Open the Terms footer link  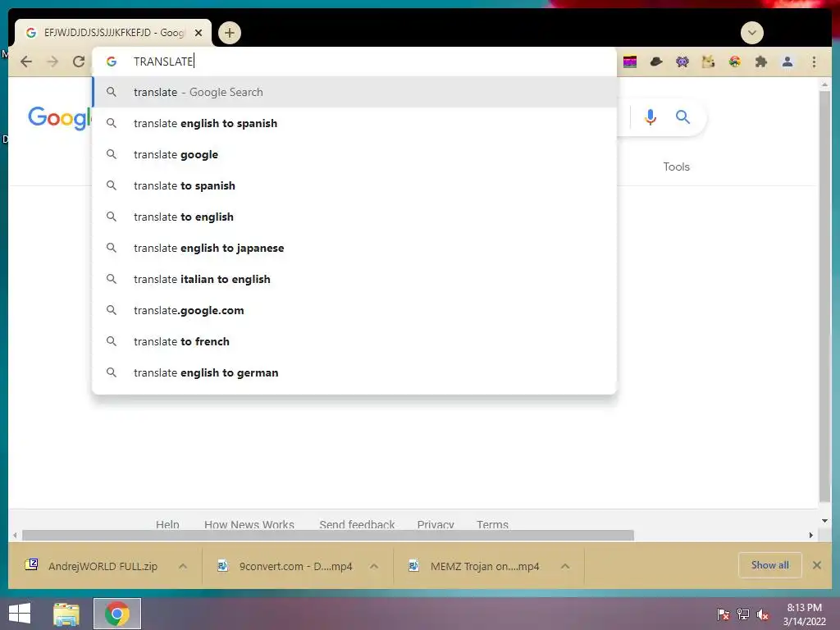492,524
